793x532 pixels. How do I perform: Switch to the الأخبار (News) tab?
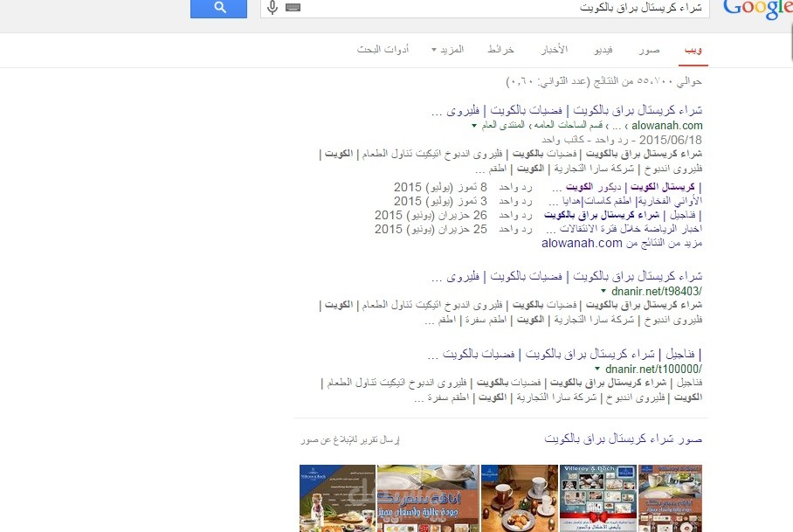(555, 50)
